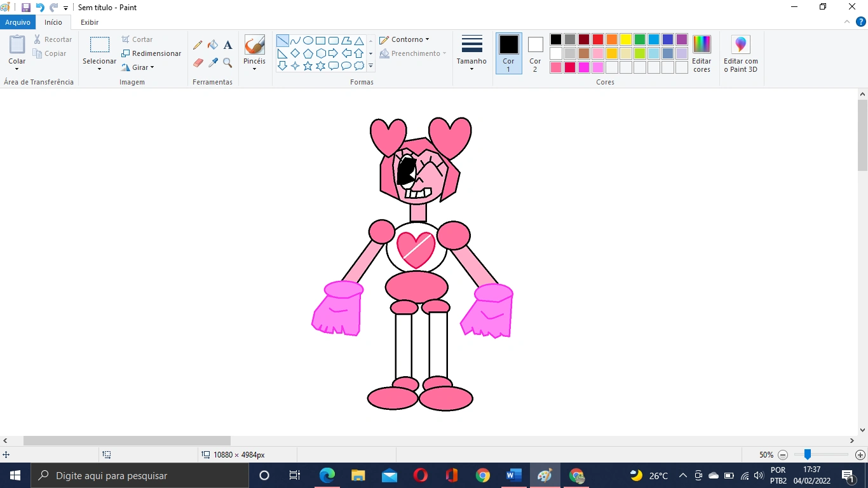This screenshot has width=868, height=488.
Task: Click the Redimensionar button
Action: point(151,53)
